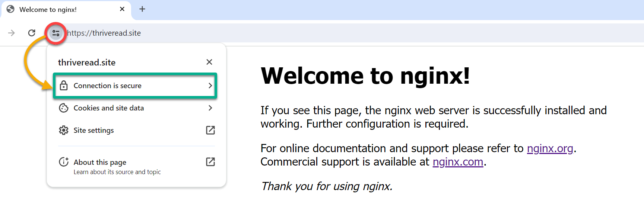Click the URL https://thriveread.site in address bar

point(104,33)
